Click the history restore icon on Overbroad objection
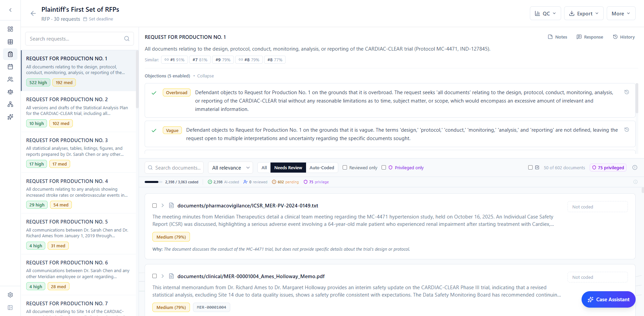 [x=627, y=92]
